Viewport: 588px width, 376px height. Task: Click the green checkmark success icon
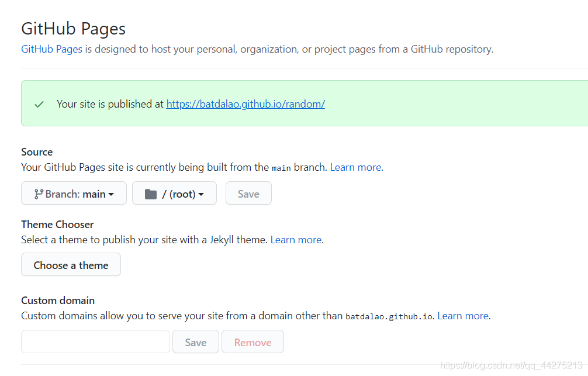pos(39,104)
